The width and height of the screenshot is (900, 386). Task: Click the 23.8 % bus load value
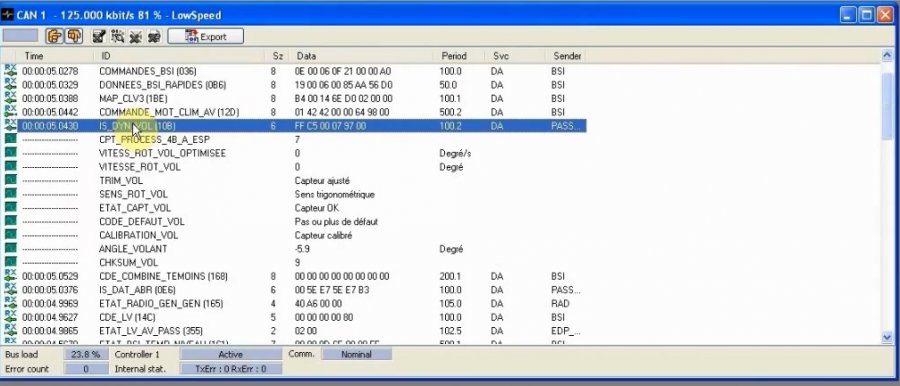[86, 354]
